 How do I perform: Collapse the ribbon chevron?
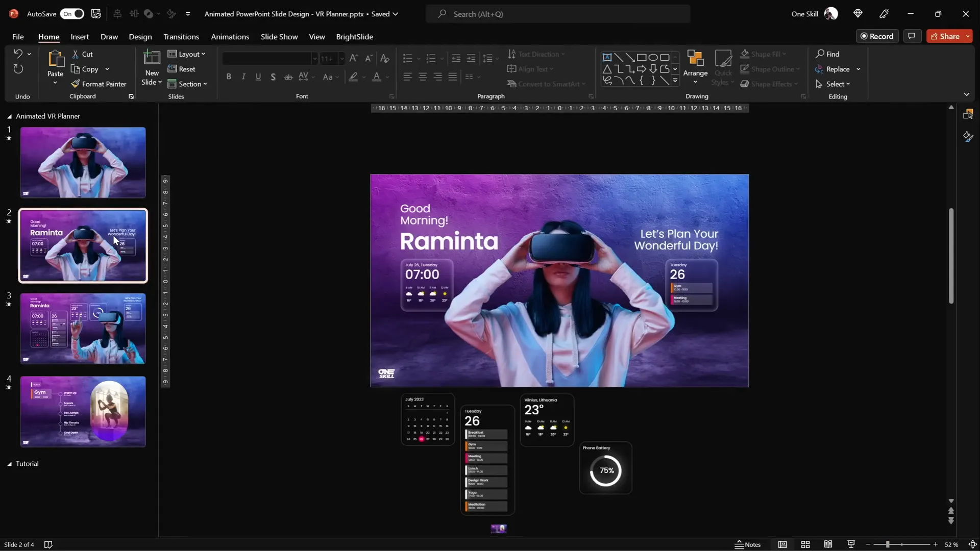966,94
